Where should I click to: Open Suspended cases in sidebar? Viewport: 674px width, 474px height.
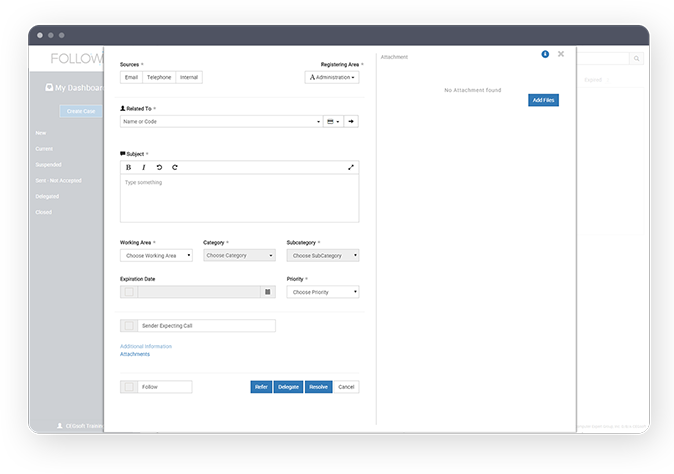49,165
